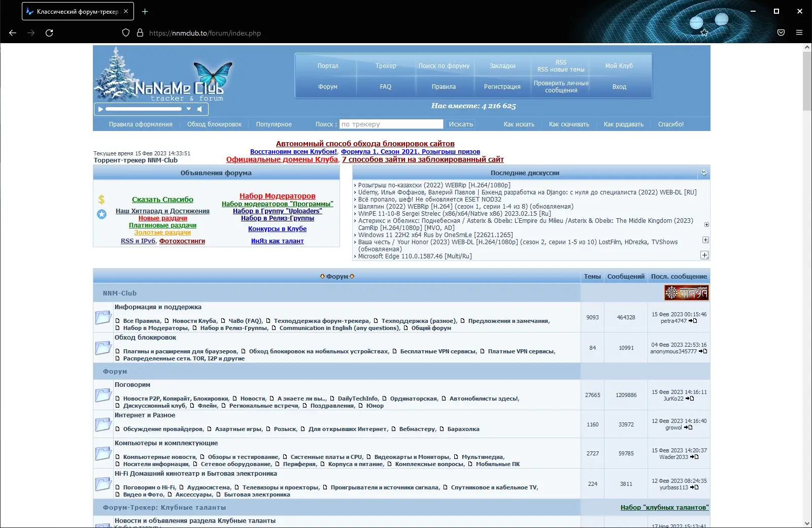Show tracking protection shield info

point(126,33)
